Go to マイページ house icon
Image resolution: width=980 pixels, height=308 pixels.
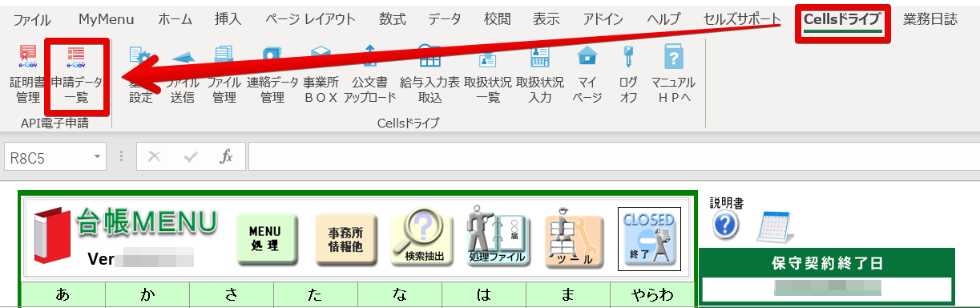[587, 75]
